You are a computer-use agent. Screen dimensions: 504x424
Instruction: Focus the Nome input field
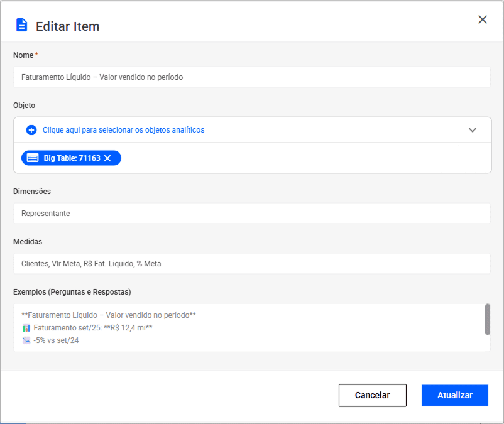pyautogui.click(x=251, y=77)
